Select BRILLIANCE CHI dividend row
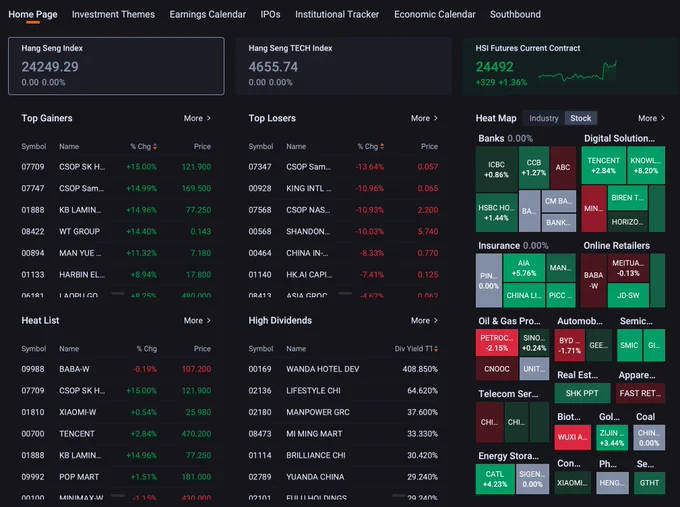 pos(343,455)
